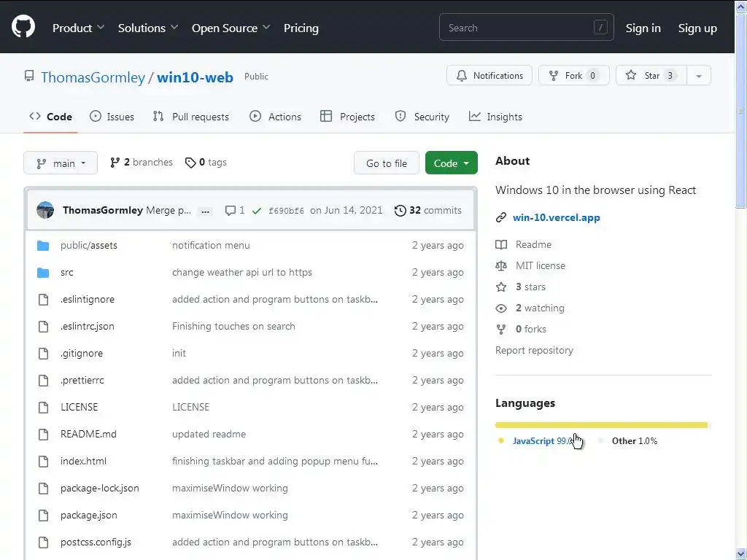Open the win10-web repository link
Screen dimensions: 747x560
click(196, 77)
